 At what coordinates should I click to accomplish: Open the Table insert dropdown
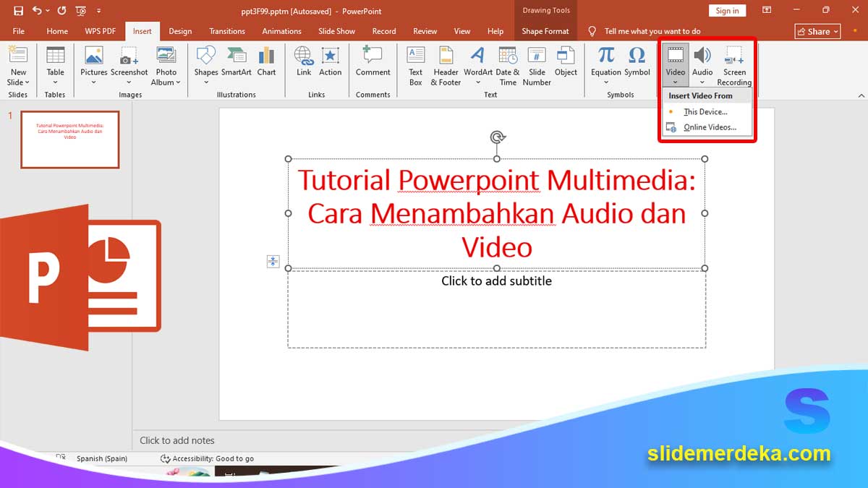pos(55,66)
